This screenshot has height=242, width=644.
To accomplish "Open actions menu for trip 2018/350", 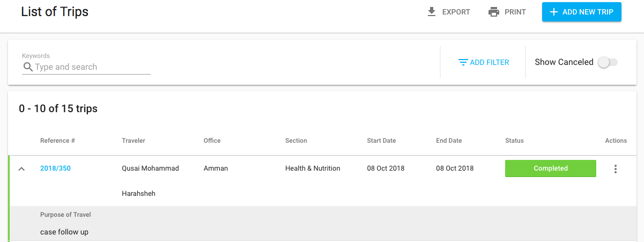I will click(x=616, y=169).
